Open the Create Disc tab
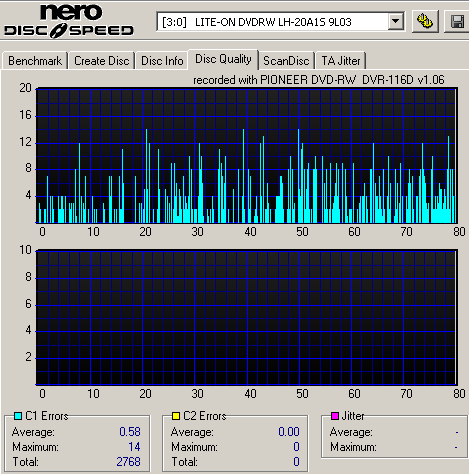Image resolution: width=469 pixels, height=474 pixels. (x=102, y=61)
